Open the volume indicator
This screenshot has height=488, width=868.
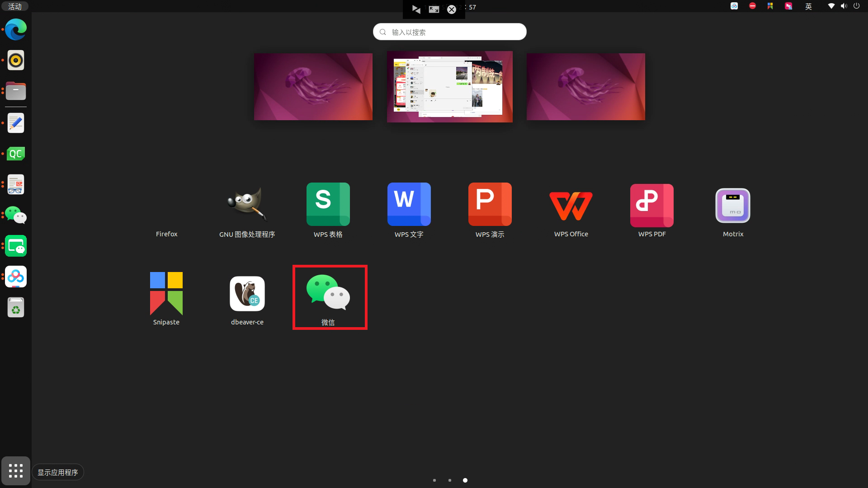844,6
